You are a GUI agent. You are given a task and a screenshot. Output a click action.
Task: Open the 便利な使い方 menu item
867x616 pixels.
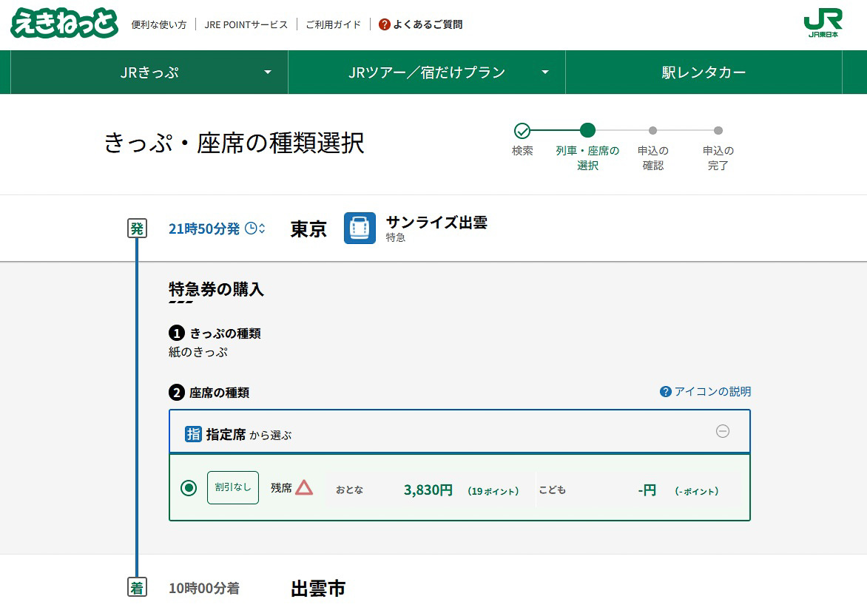click(158, 23)
